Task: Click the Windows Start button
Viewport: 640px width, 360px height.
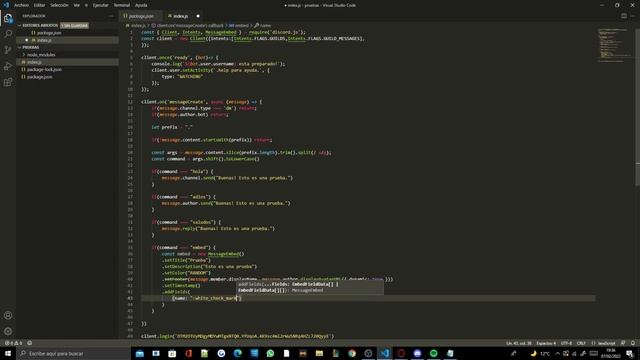Action: 8,353
